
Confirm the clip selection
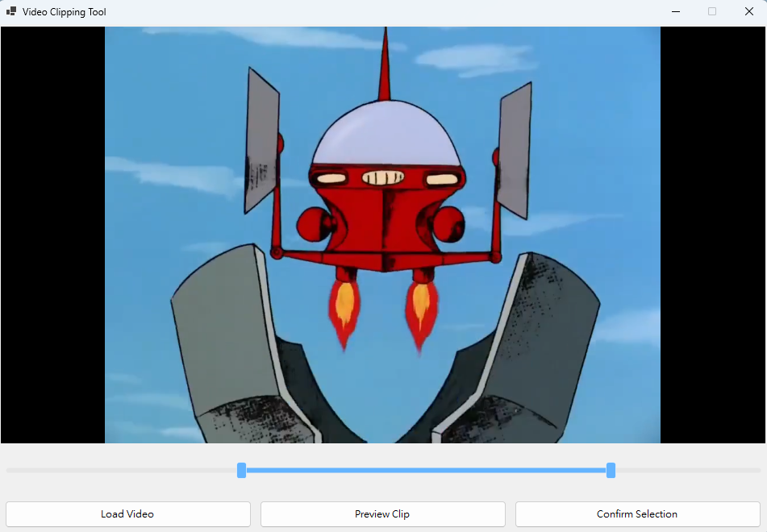pos(637,514)
